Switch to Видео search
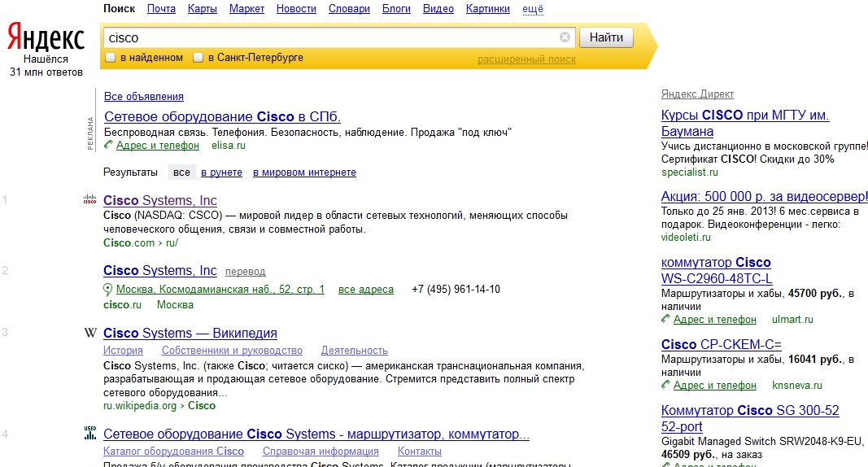Viewport: 868px width, 467px height. (438, 9)
